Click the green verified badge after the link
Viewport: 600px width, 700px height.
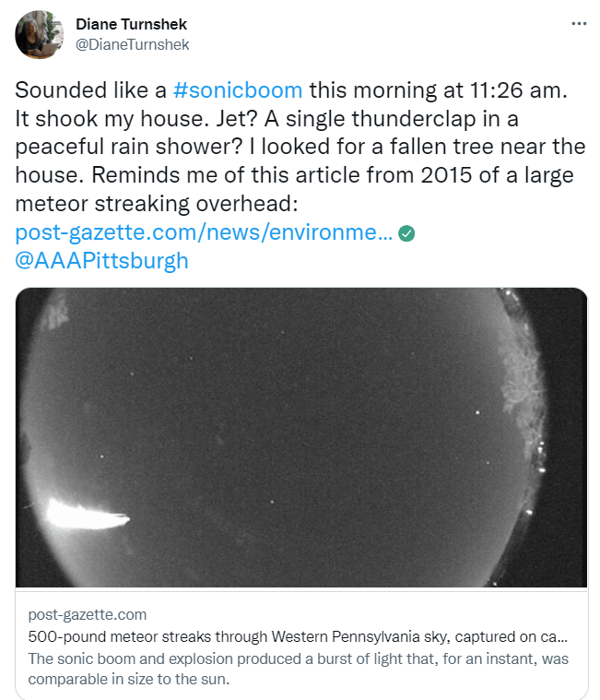407,234
